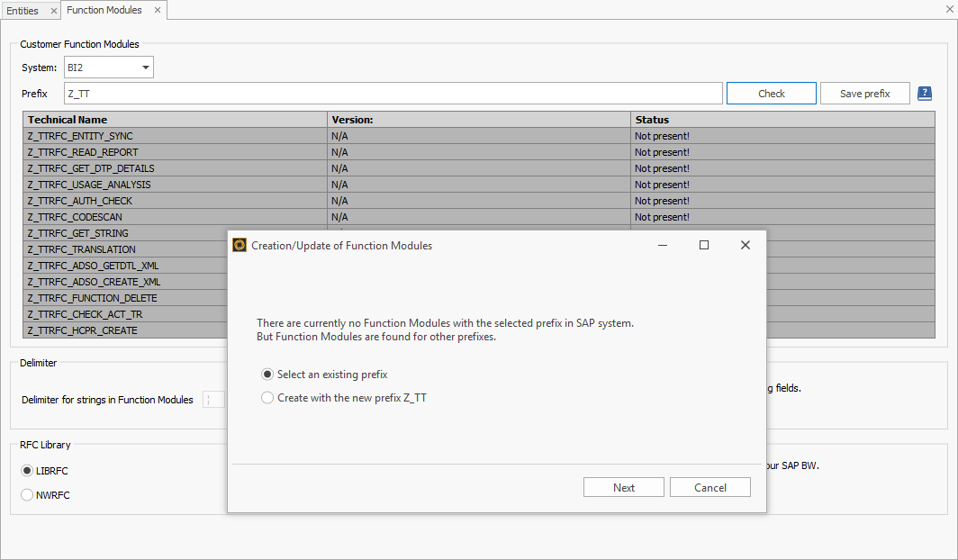Switch RFC Library to NWRFC

pyautogui.click(x=28, y=494)
